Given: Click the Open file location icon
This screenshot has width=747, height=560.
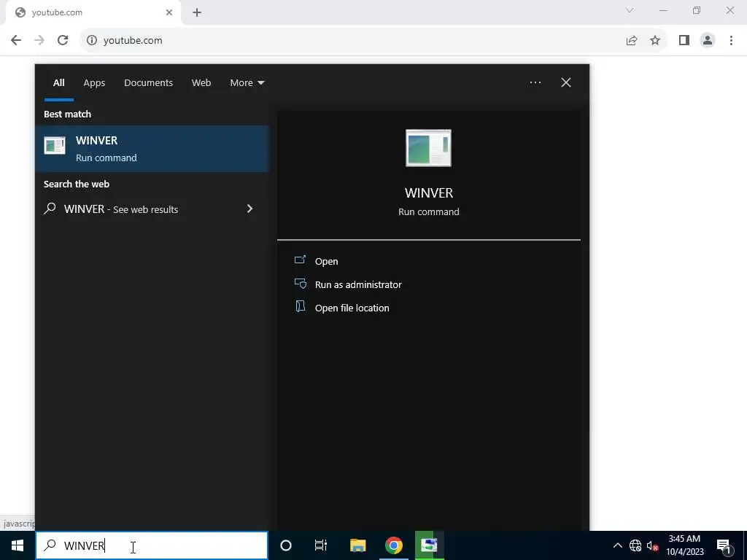Looking at the screenshot, I should pyautogui.click(x=300, y=306).
